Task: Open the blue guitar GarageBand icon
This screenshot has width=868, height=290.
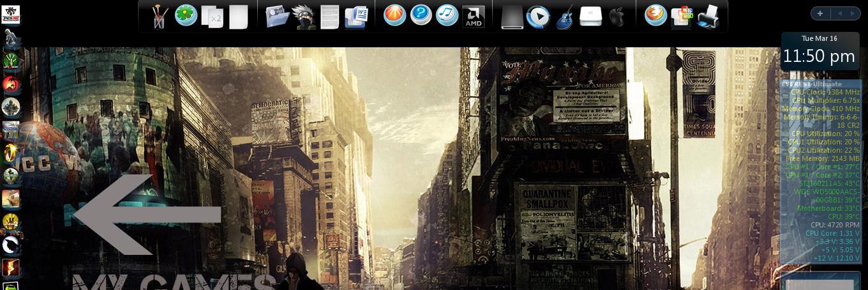Action: (565, 17)
